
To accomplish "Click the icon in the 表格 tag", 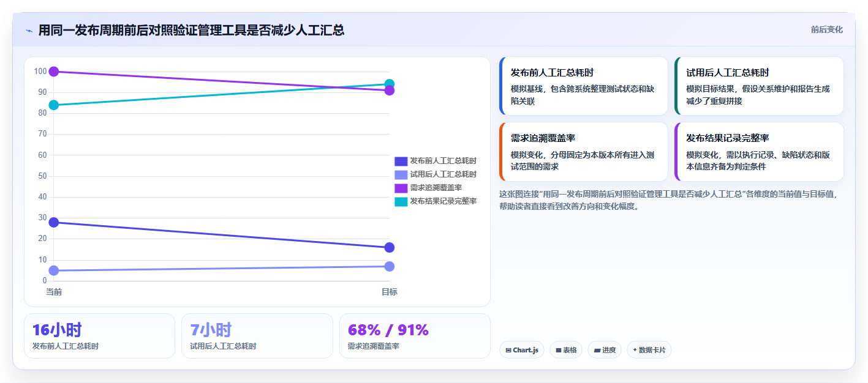I will [559, 351].
